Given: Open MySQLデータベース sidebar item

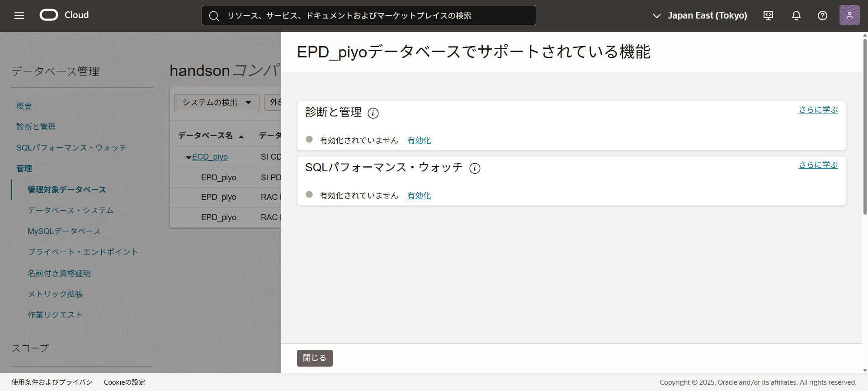Looking at the screenshot, I should [x=64, y=231].
